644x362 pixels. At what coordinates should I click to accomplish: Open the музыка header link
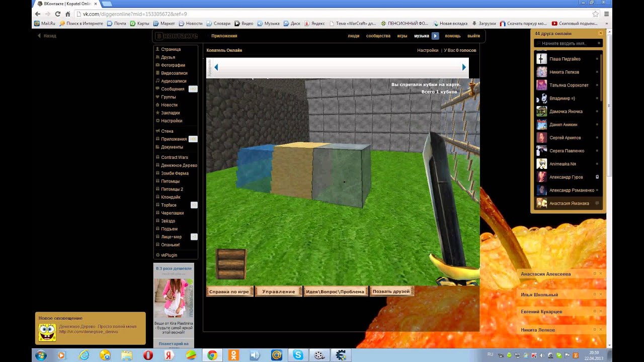coord(421,36)
